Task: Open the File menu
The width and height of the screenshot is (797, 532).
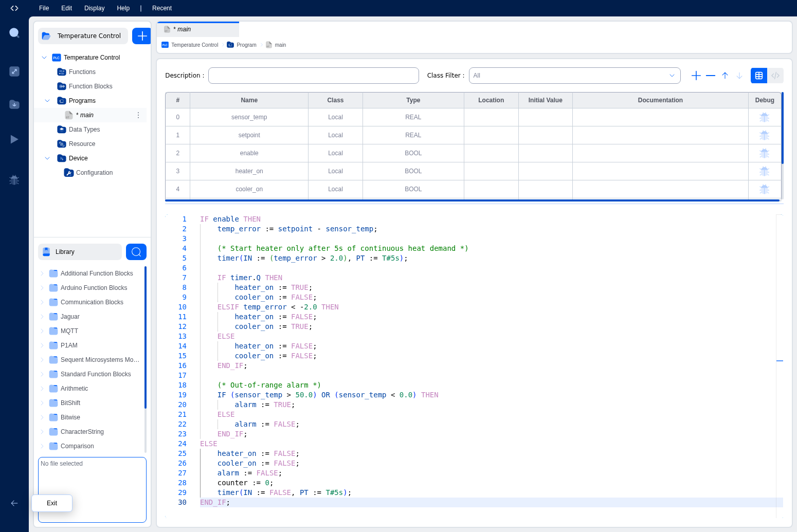Action: click(x=44, y=8)
